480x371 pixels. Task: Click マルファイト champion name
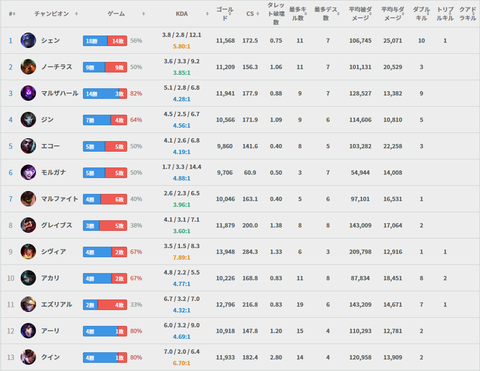(x=60, y=199)
